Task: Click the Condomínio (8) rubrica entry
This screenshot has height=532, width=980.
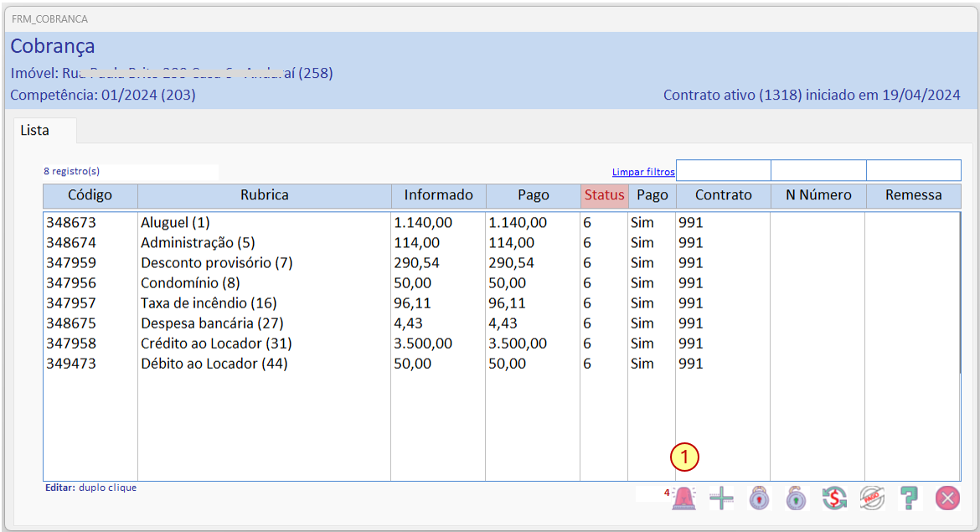Action: point(190,282)
